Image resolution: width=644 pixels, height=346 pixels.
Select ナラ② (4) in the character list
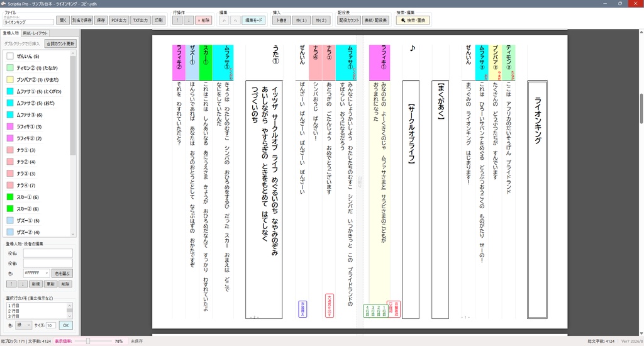tap(37, 162)
